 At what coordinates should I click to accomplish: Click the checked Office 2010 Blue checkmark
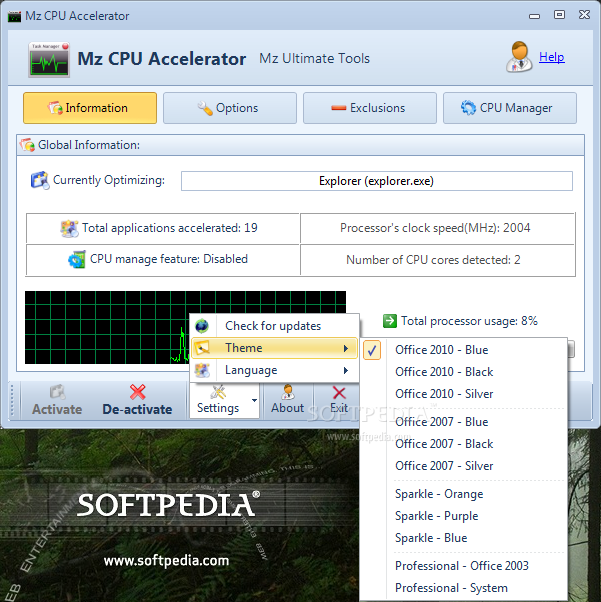coord(372,350)
